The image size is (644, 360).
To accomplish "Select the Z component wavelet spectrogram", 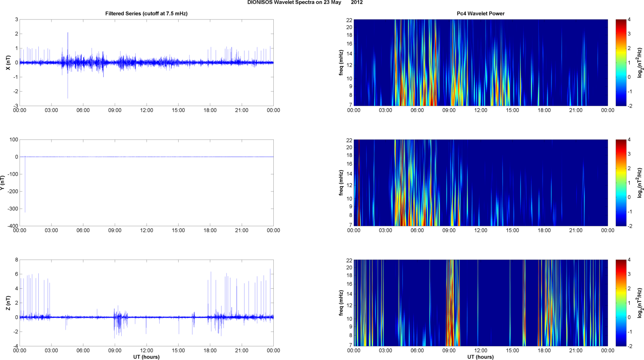I will (481, 303).
